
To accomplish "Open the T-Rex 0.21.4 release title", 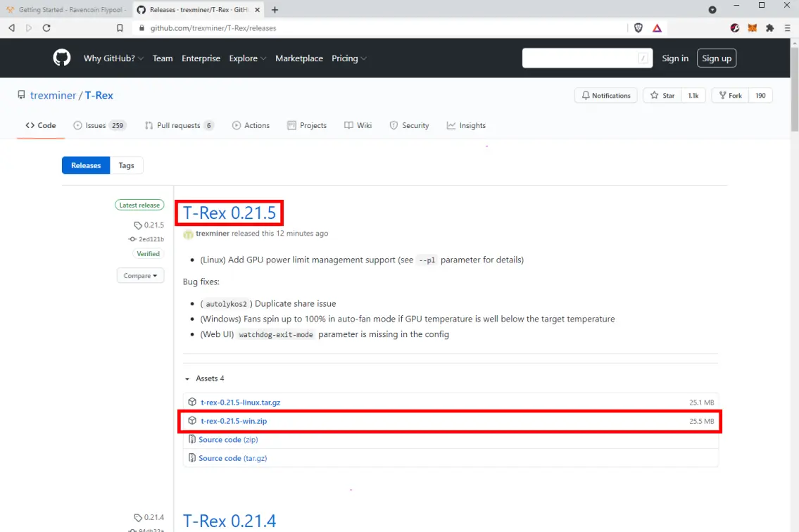I will 229,521.
